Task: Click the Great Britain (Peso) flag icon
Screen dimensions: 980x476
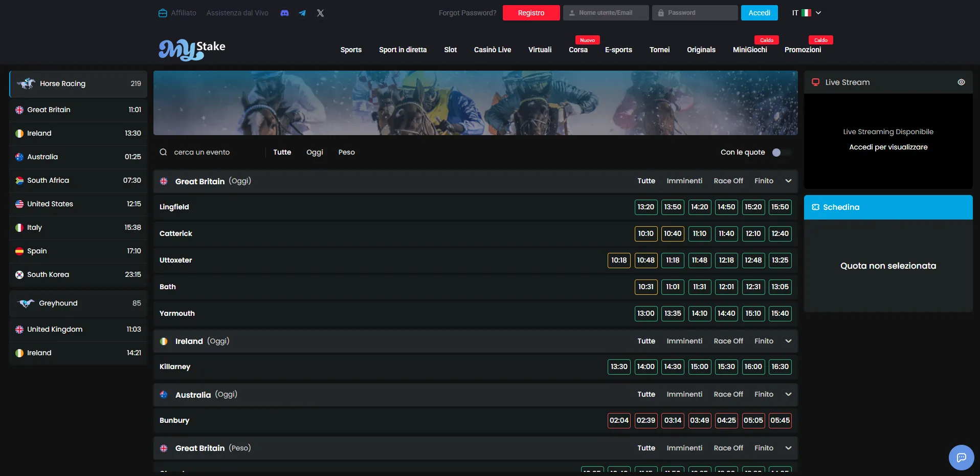Action: 164,448
